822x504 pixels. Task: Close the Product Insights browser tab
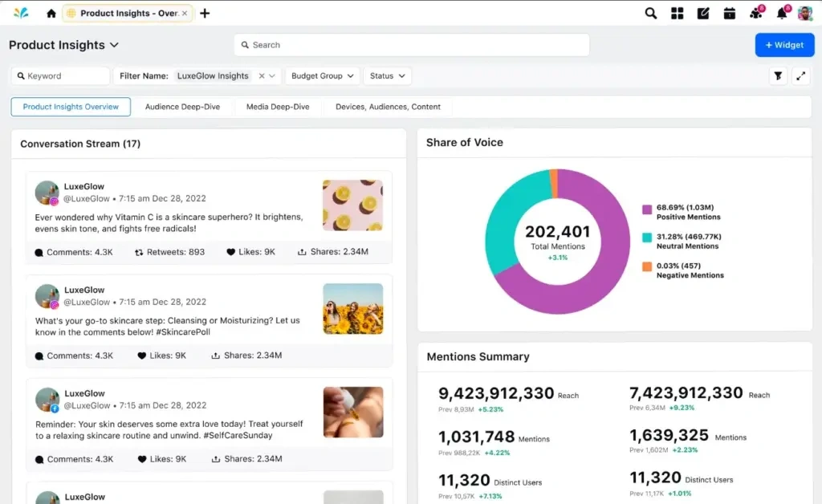pyautogui.click(x=185, y=13)
